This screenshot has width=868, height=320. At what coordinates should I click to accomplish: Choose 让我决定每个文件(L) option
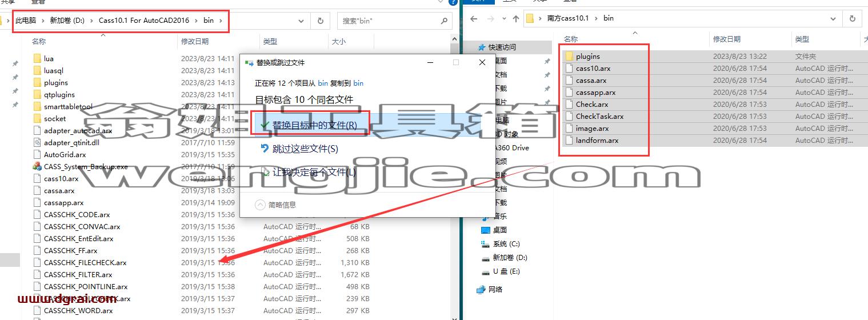pos(308,172)
